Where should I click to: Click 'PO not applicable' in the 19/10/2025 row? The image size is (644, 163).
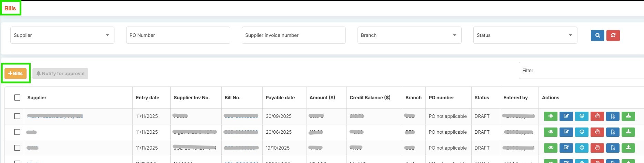coord(447,148)
